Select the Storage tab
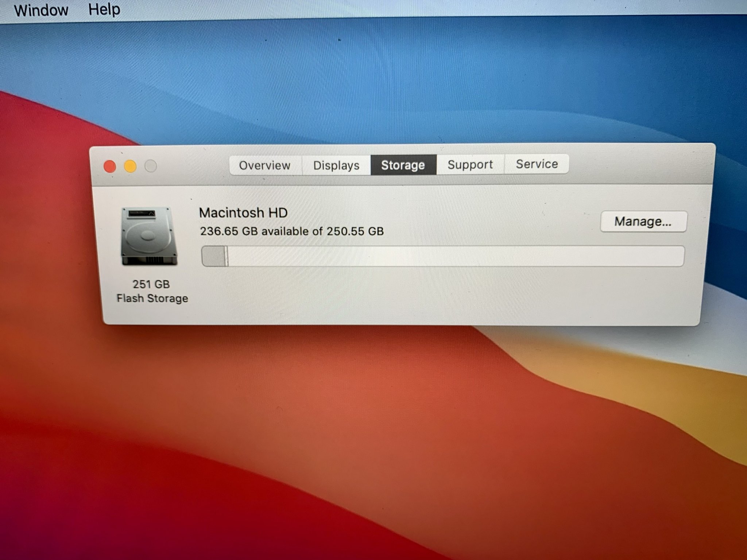Viewport: 747px width, 560px height. click(x=403, y=165)
